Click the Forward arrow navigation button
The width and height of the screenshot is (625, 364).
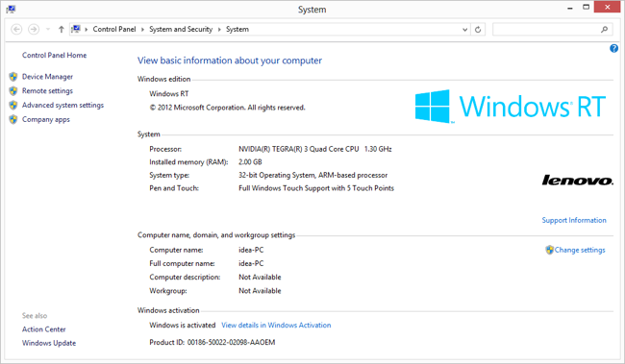coord(34,29)
